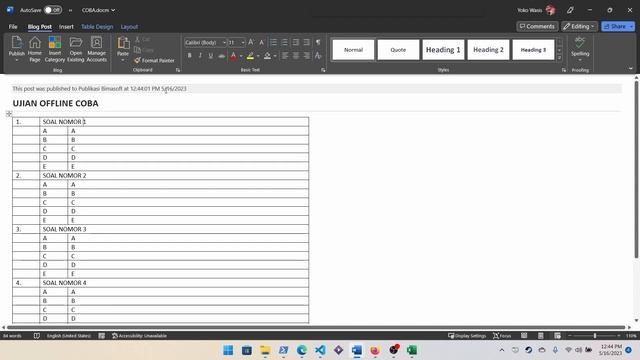The height and width of the screenshot is (360, 640).
Task: Activate the Format Painter
Action: pos(154,60)
